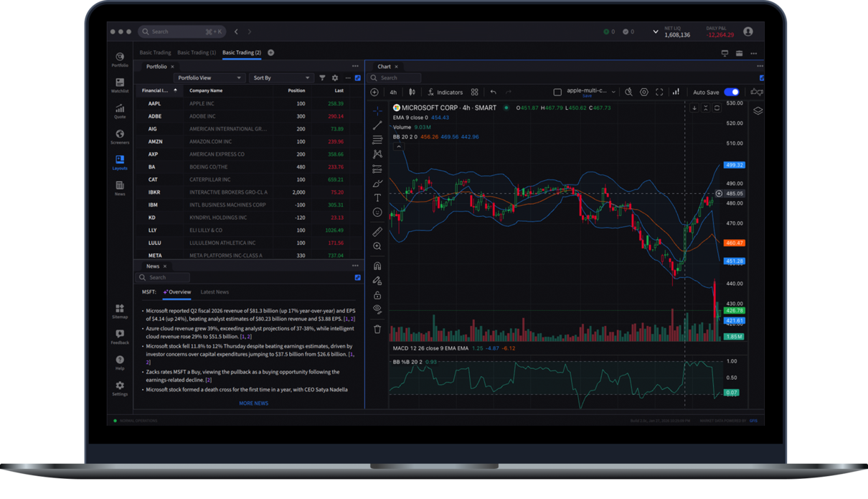Image resolution: width=868 pixels, height=499 pixels.
Task: Toggle the chart layout checkbox square
Action: [557, 92]
